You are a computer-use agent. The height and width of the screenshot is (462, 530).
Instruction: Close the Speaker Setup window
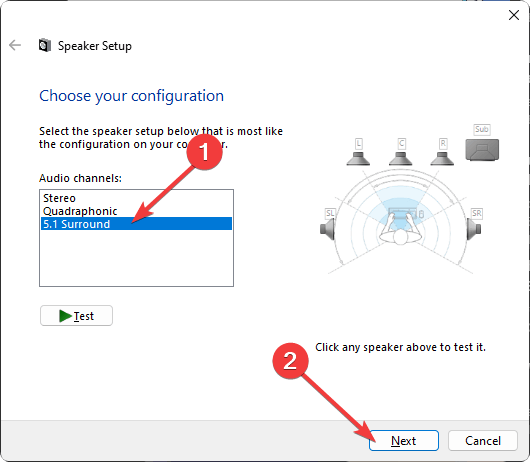(514, 15)
